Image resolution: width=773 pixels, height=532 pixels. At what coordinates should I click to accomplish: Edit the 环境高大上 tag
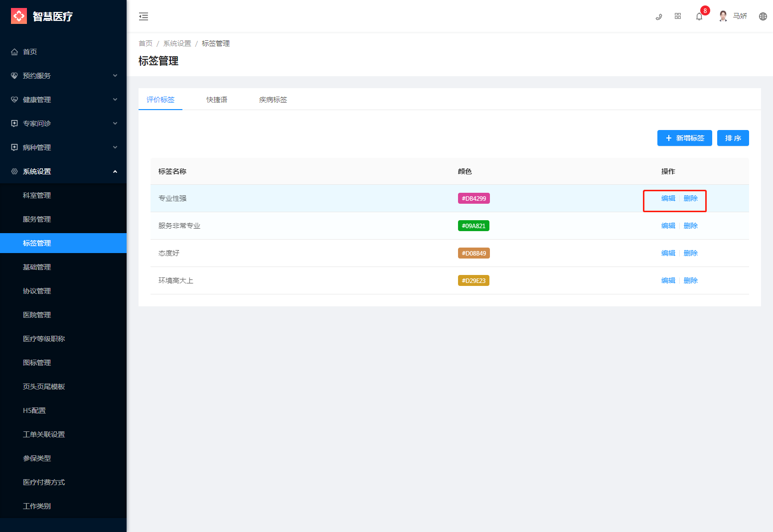668,280
